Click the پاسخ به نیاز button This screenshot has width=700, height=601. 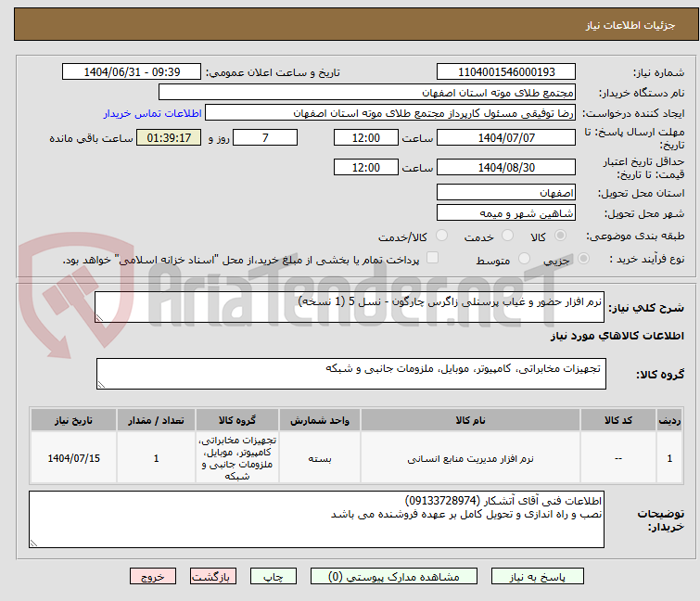537,577
